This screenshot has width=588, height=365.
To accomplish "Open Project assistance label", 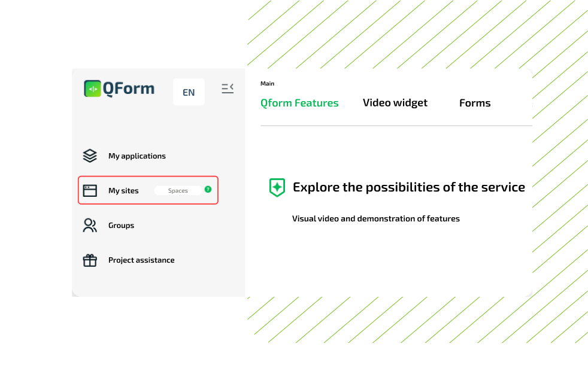I will pos(141,260).
